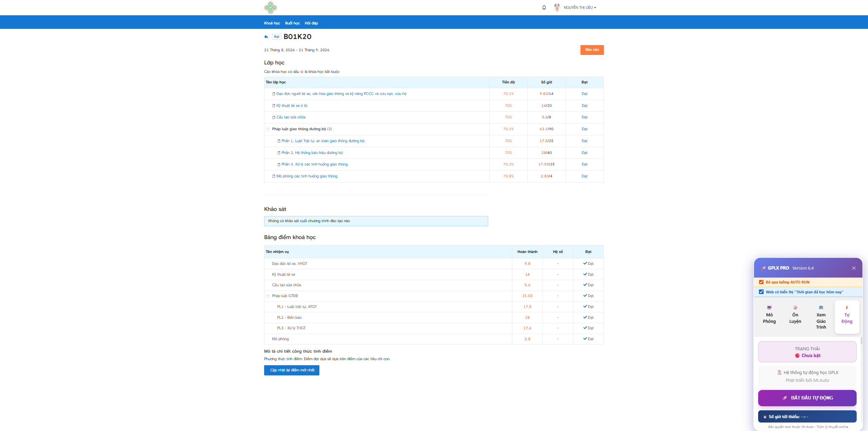Open the Ôn Luyện panel icon
Screen dimensions: 868x431
click(x=795, y=308)
